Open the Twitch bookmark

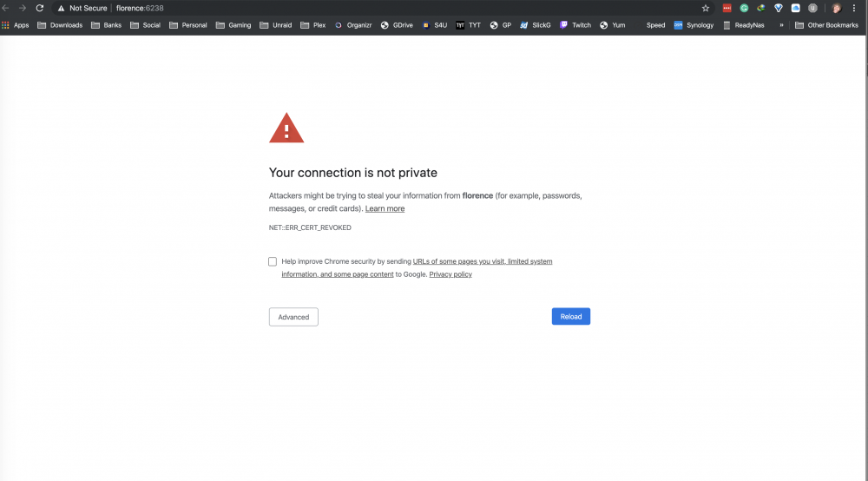click(575, 25)
